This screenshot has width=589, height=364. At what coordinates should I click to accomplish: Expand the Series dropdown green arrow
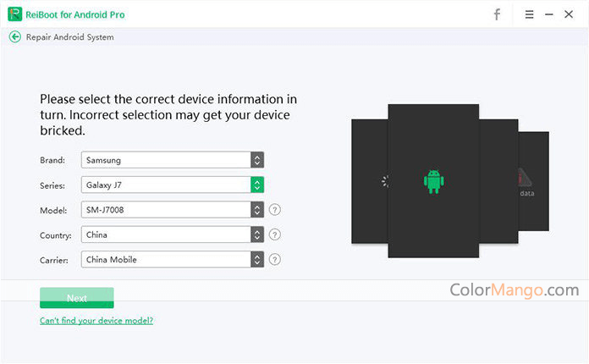click(257, 185)
